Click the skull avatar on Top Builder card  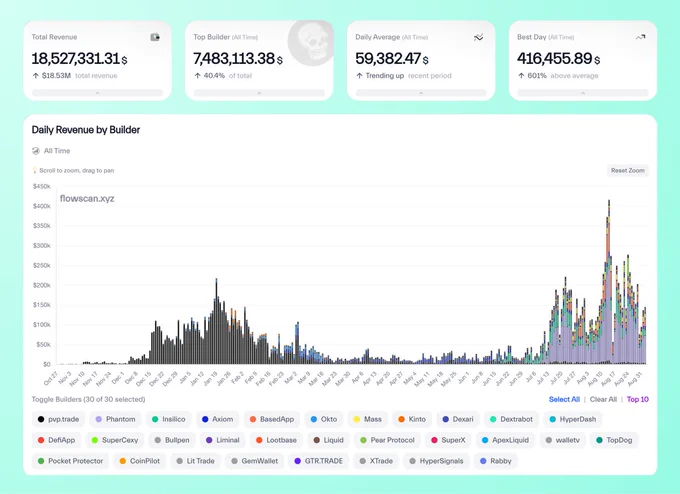point(311,43)
